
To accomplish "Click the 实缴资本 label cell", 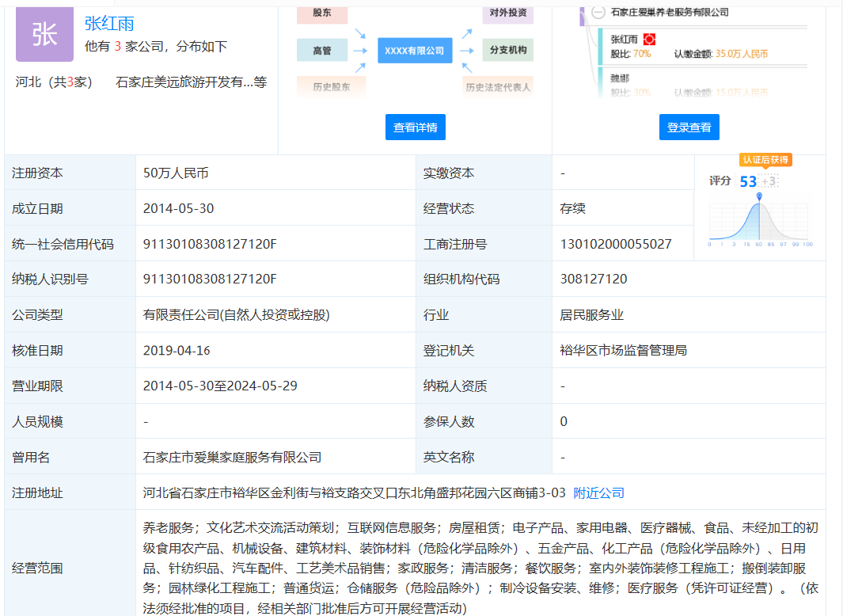I will (x=484, y=173).
